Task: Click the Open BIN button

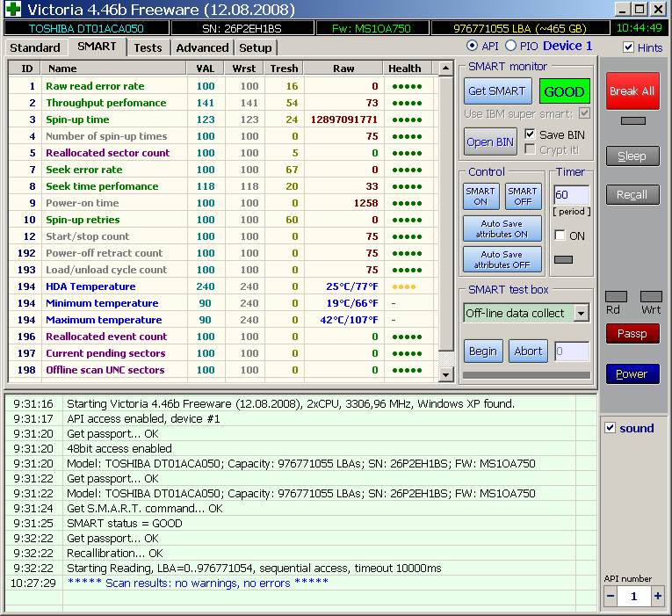Action: pos(490,141)
